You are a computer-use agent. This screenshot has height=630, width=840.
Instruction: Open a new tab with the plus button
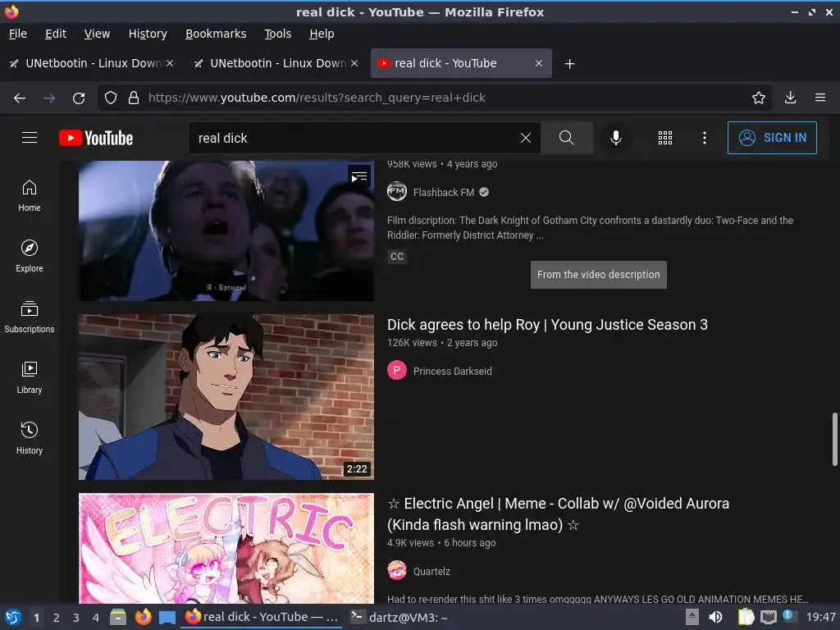(x=569, y=64)
